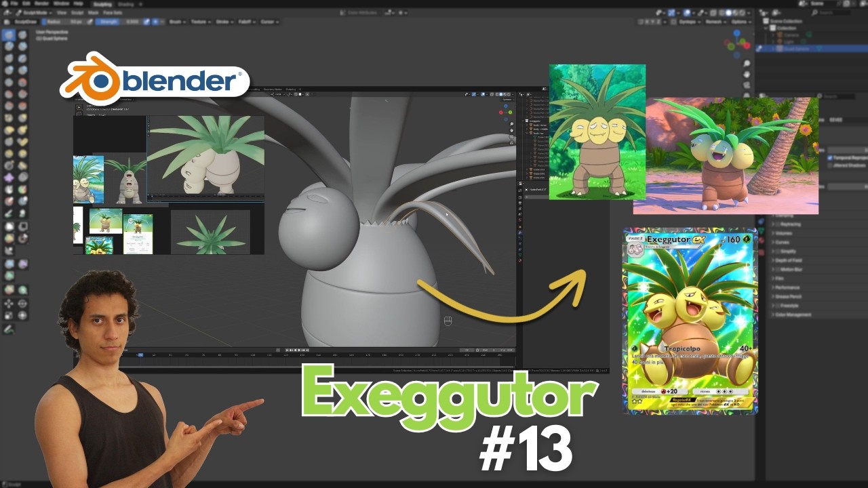
Task: Open the Remesh dropdown
Action: (x=715, y=22)
